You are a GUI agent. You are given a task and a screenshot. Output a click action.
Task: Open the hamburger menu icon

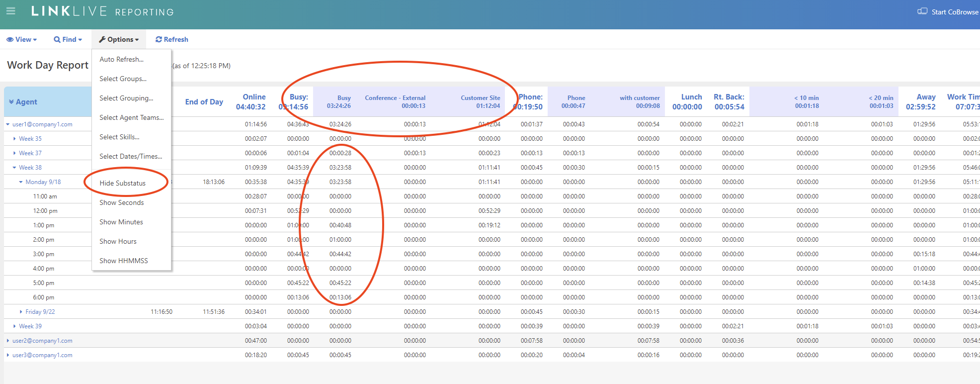tap(10, 11)
